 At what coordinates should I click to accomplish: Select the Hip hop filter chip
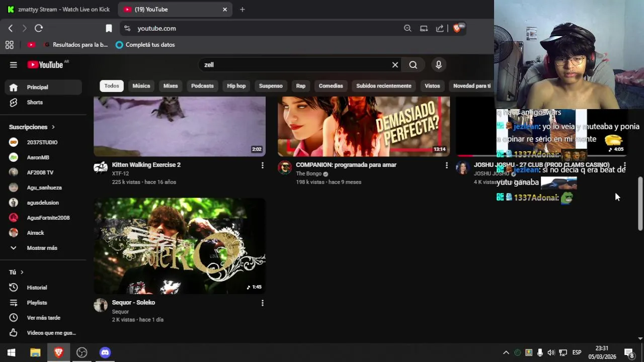pyautogui.click(x=236, y=86)
